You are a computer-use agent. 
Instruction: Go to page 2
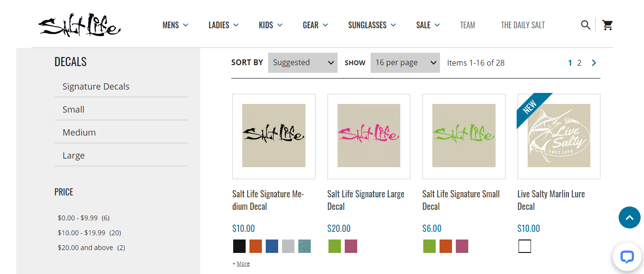pos(579,63)
